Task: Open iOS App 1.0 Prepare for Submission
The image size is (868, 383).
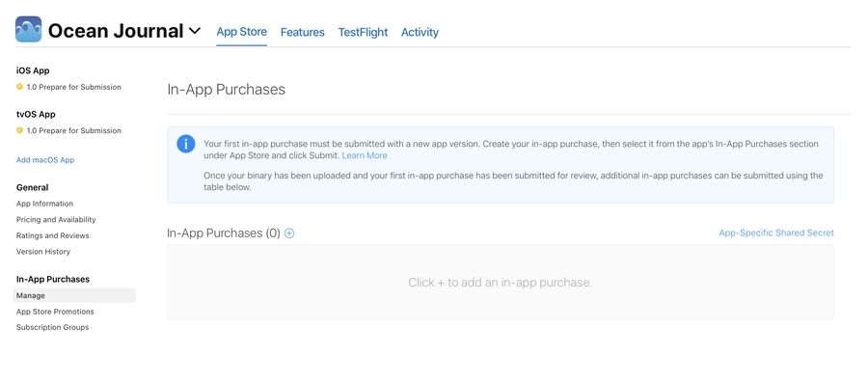Action: 73,87
